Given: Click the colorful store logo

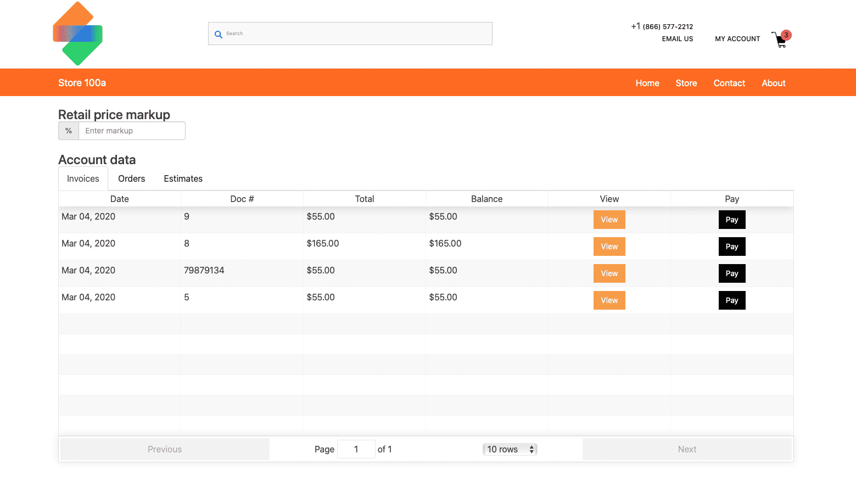Looking at the screenshot, I should coord(77,33).
